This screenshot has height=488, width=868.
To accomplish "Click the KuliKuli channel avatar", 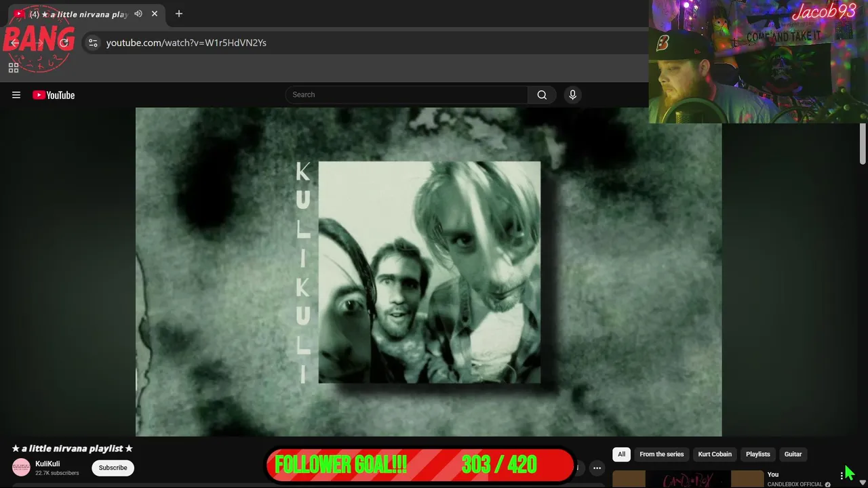I will [22, 468].
